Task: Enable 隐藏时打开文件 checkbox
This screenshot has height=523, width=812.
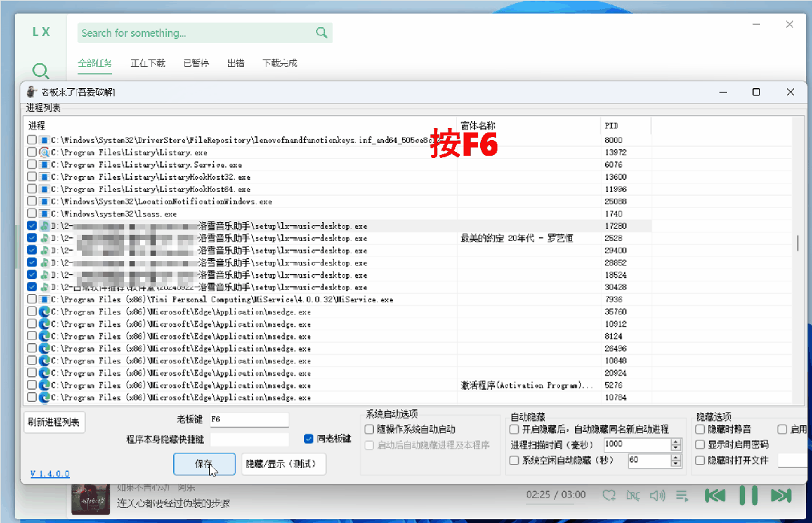Action: pos(700,461)
